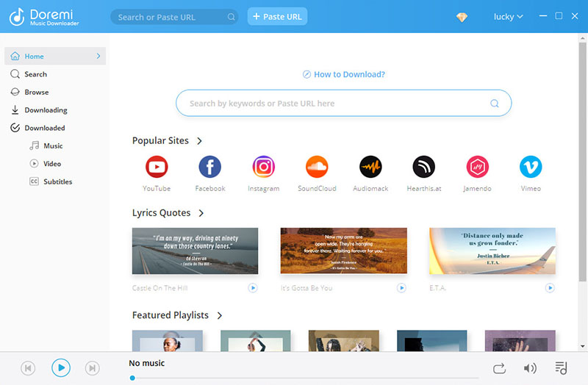This screenshot has width=588, height=385.
Task: Click magnifier icon in top search bar
Action: 232,17
